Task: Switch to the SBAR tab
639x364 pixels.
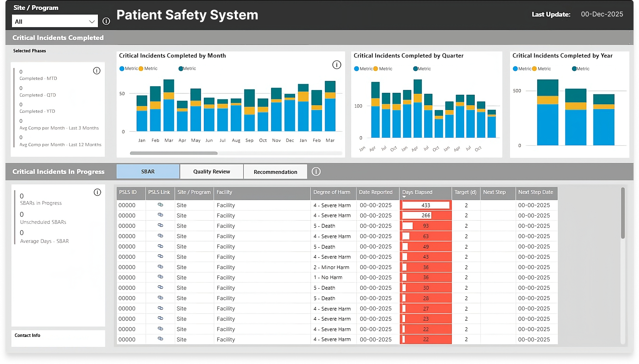Action: click(x=148, y=171)
